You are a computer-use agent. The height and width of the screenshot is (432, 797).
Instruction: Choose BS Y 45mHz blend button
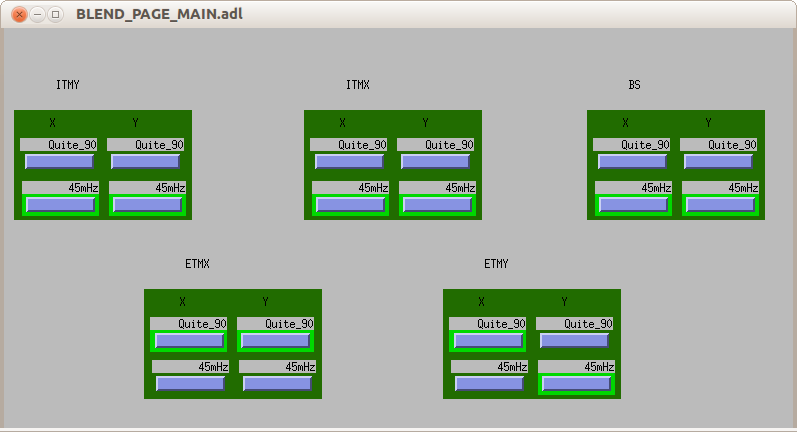pos(719,204)
